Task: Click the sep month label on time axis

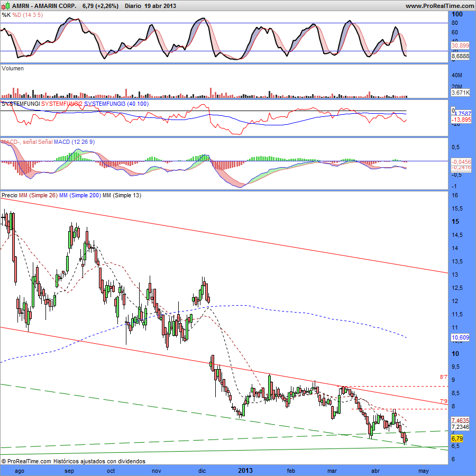Action: pos(69,471)
